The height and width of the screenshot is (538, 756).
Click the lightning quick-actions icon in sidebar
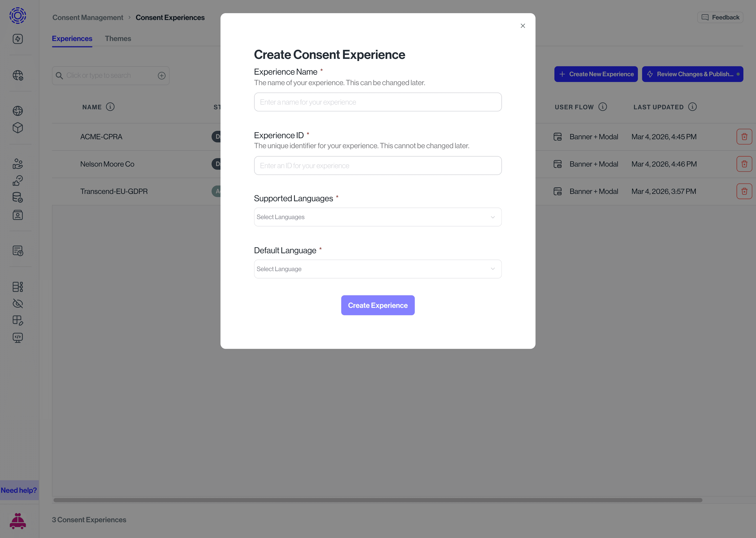coord(18,39)
